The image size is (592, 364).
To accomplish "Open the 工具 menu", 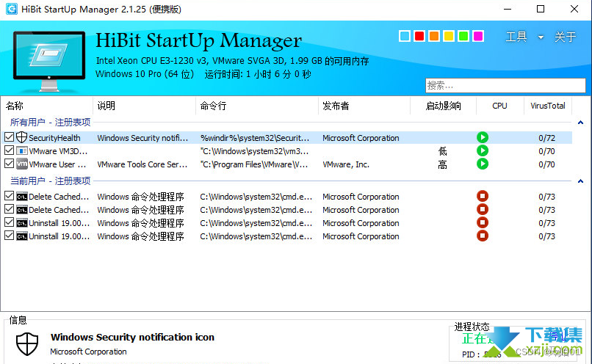I will (x=516, y=37).
